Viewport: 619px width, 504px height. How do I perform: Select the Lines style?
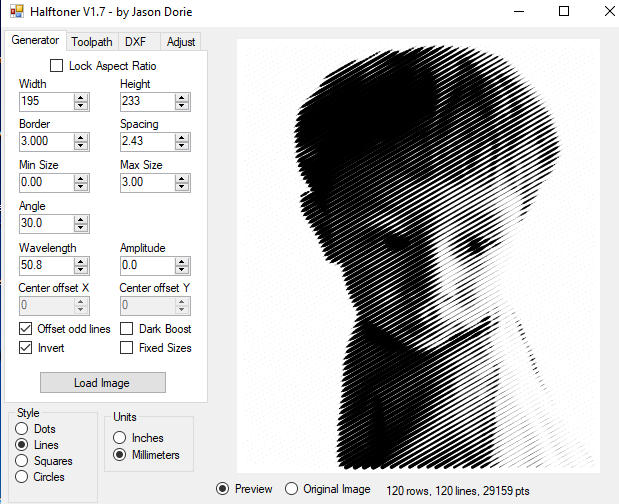click(x=22, y=445)
